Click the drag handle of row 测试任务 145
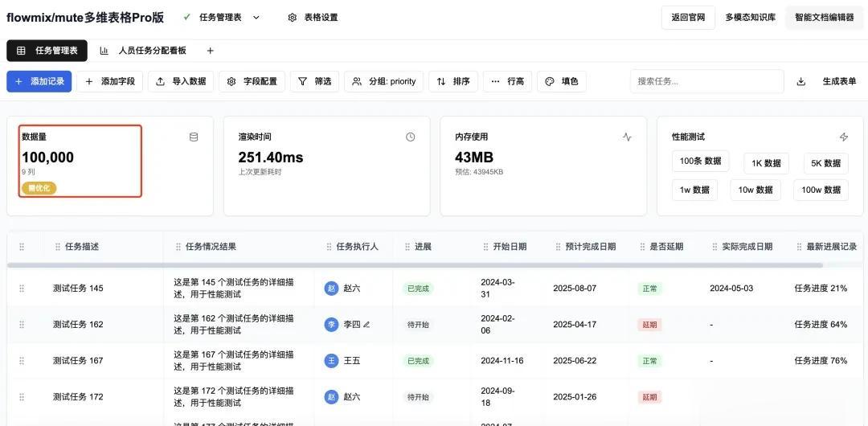The width and height of the screenshot is (868, 426). point(23,289)
